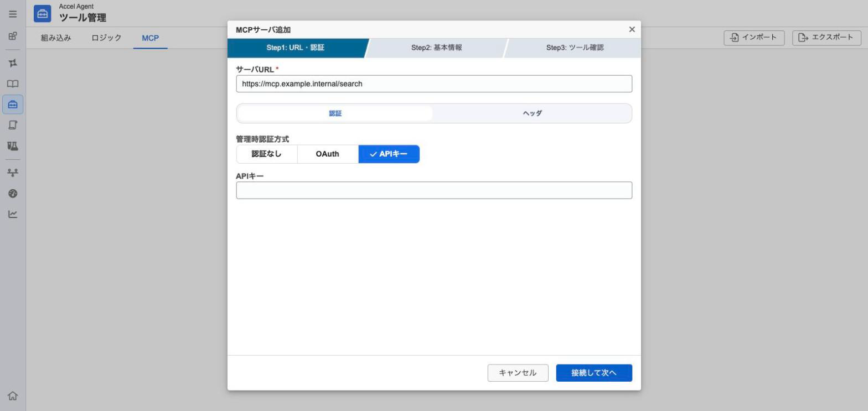Go to Step1: URL・認証 step

pyautogui.click(x=296, y=48)
